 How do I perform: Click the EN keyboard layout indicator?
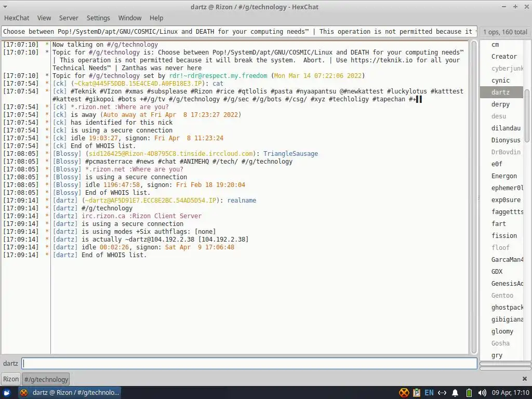[x=429, y=393]
